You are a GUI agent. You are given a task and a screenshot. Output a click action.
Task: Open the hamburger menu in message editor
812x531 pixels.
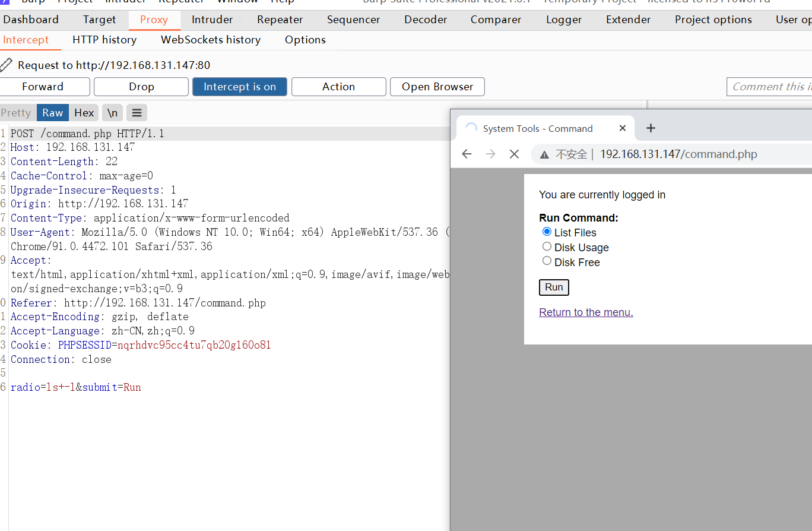(x=137, y=113)
